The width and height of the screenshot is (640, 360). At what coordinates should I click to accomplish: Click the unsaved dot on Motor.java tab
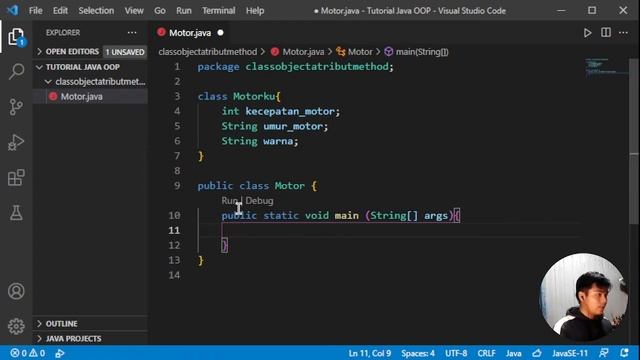(x=220, y=33)
